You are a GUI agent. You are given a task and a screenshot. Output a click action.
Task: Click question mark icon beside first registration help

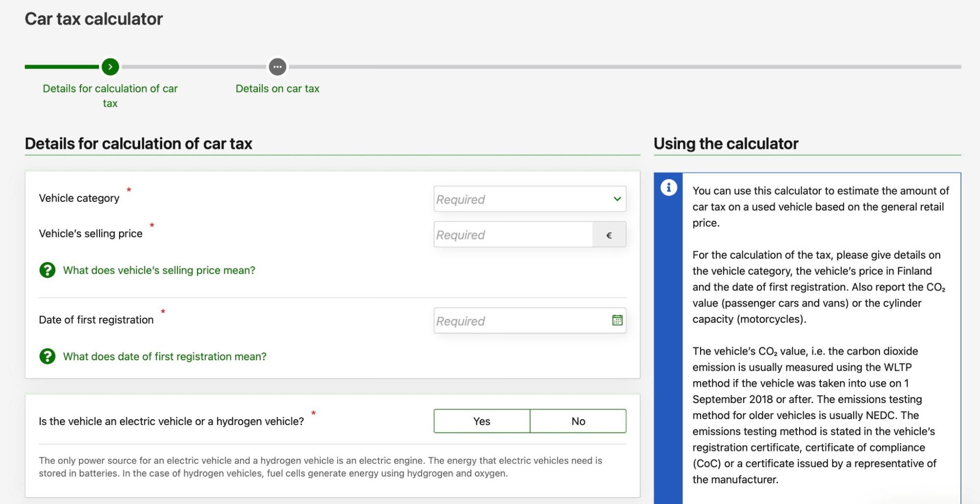tap(48, 356)
